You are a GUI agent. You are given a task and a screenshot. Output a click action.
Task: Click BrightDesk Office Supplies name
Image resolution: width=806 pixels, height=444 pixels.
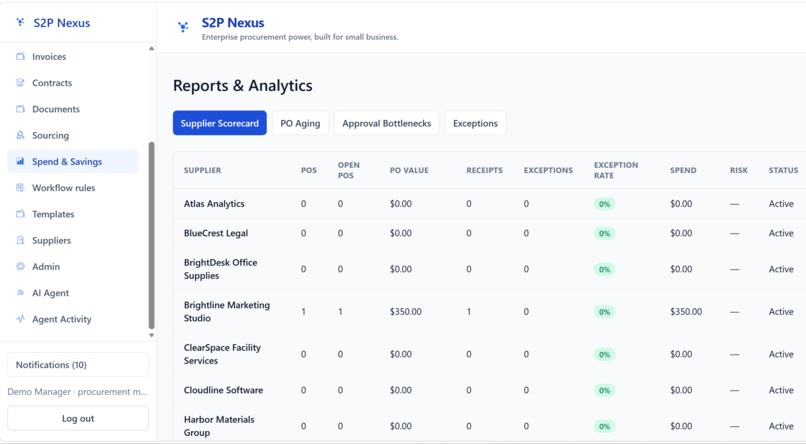pyautogui.click(x=221, y=269)
